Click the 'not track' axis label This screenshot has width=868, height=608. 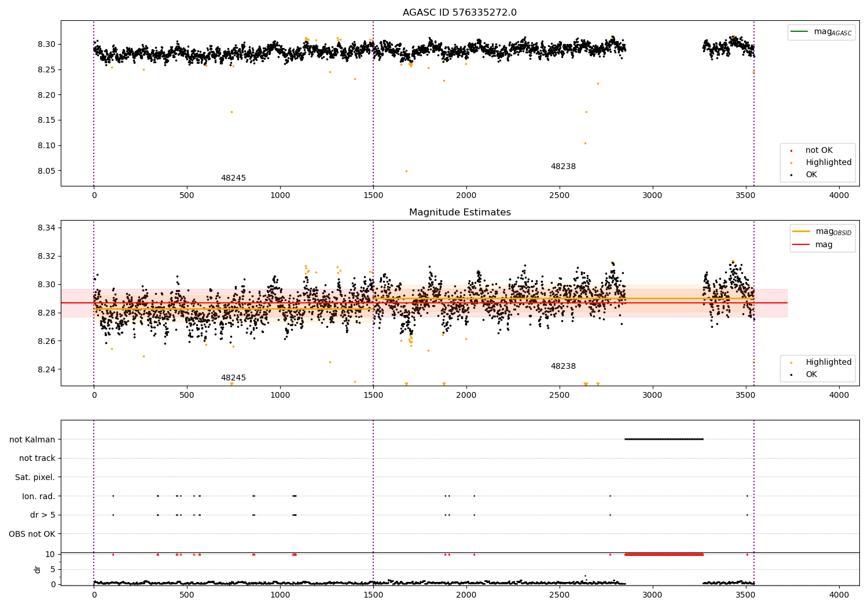point(37,459)
